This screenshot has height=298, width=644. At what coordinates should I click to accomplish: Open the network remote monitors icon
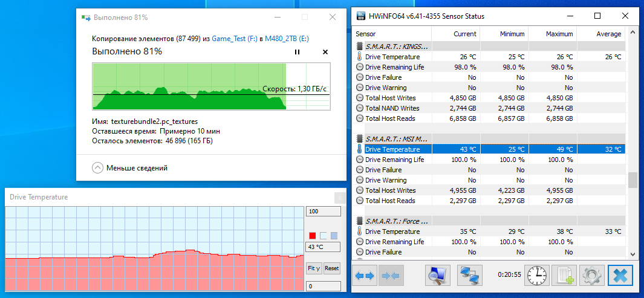click(470, 276)
